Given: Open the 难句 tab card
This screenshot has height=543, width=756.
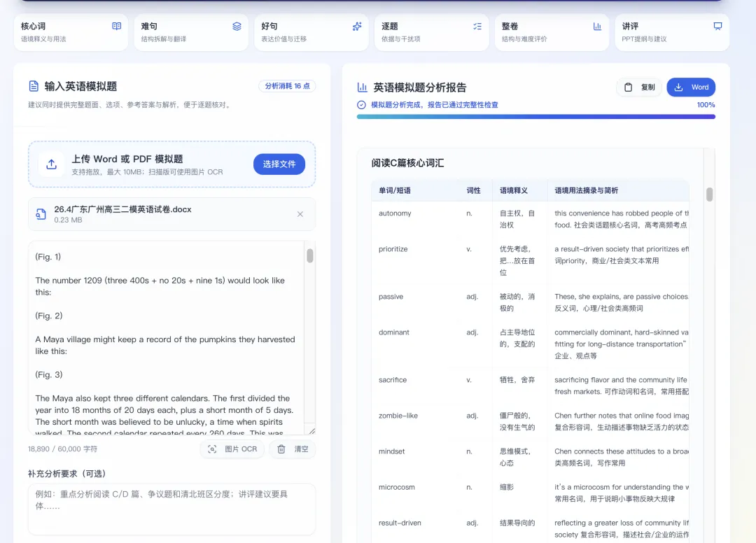Looking at the screenshot, I should [x=191, y=32].
